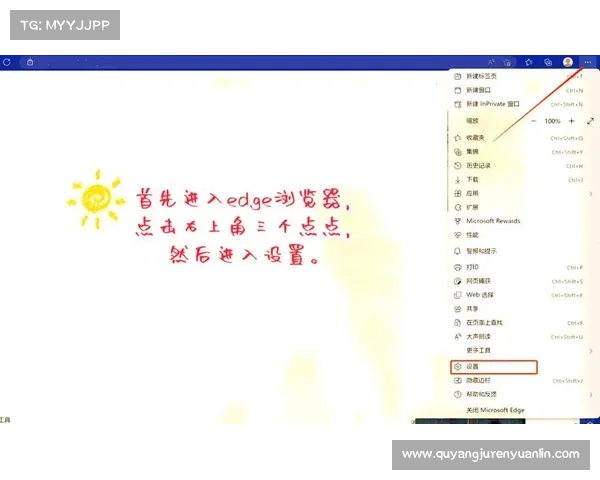Choose 新建 InPrivate 窗口 menu item

[493, 104]
